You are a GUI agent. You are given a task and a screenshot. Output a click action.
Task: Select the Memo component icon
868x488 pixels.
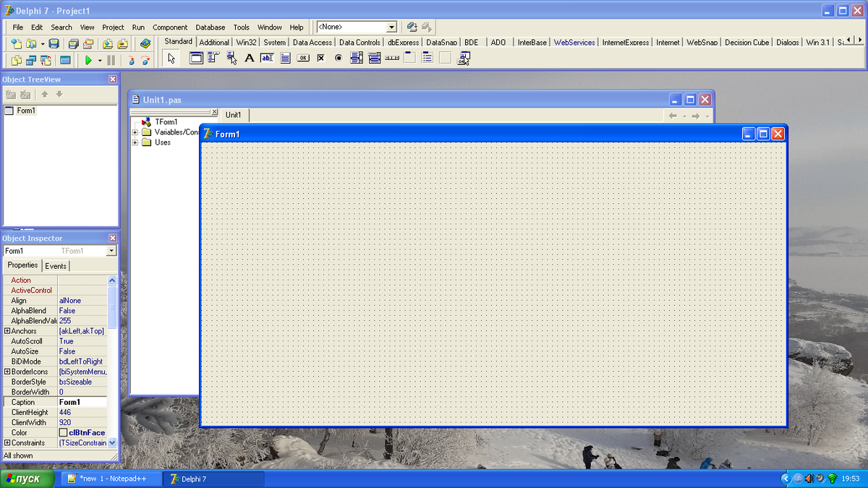coord(286,58)
